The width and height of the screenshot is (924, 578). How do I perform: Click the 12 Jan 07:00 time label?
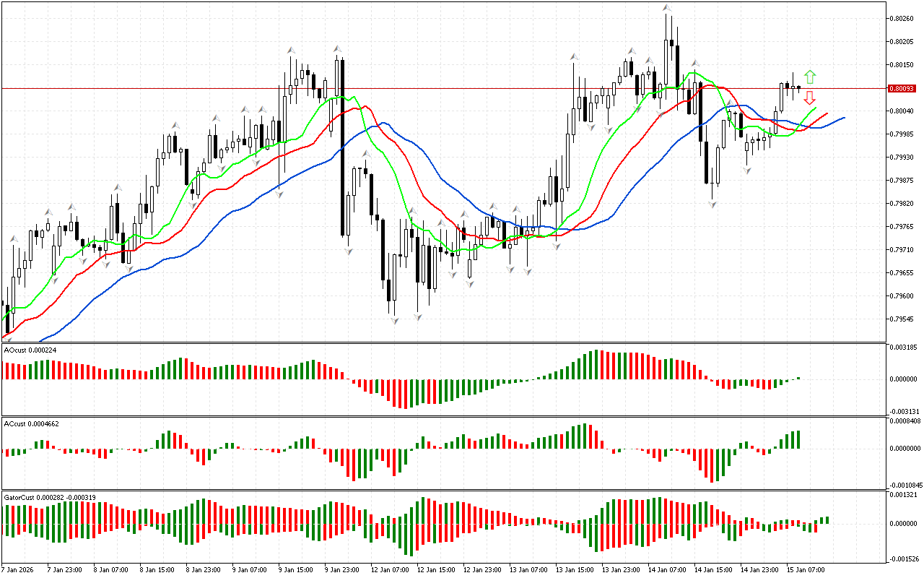388,570
